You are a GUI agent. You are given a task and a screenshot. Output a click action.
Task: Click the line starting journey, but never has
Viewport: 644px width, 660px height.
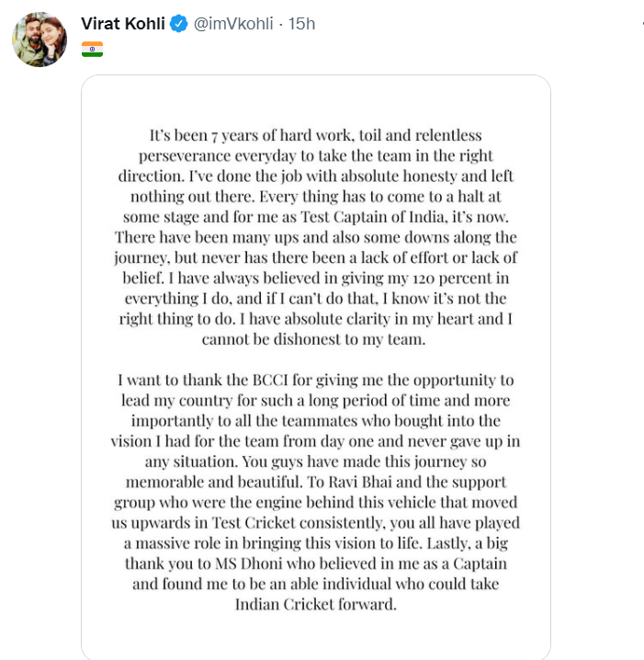coord(316,257)
